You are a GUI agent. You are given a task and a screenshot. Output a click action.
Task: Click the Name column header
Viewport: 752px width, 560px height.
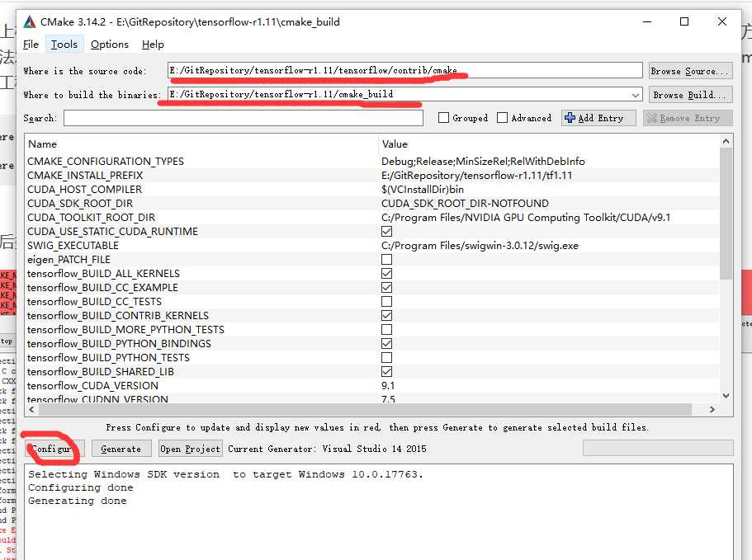point(43,144)
